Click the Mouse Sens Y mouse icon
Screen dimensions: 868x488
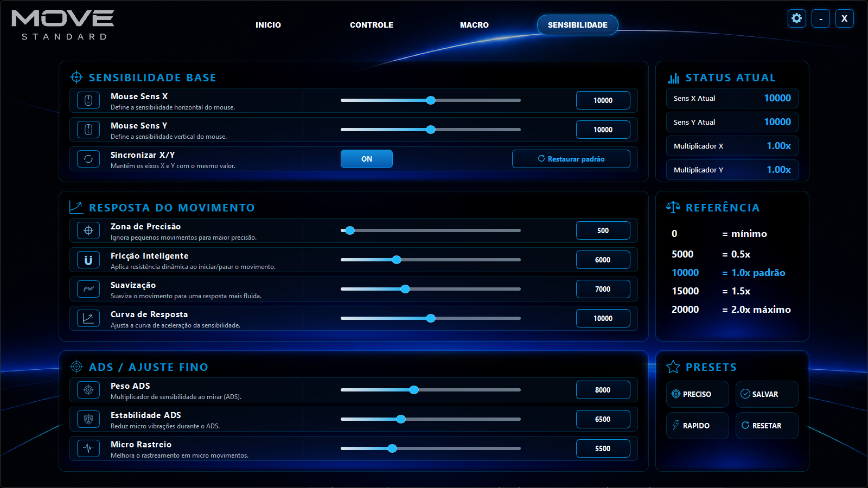(x=88, y=130)
